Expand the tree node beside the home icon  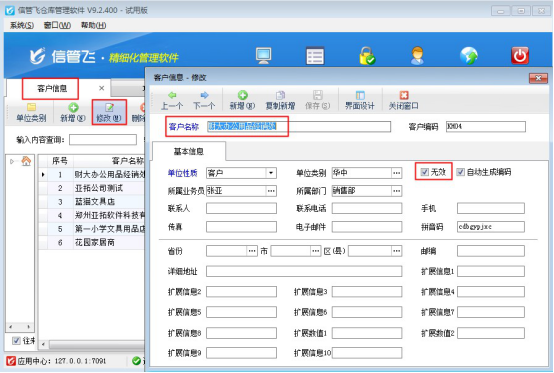click(12, 161)
